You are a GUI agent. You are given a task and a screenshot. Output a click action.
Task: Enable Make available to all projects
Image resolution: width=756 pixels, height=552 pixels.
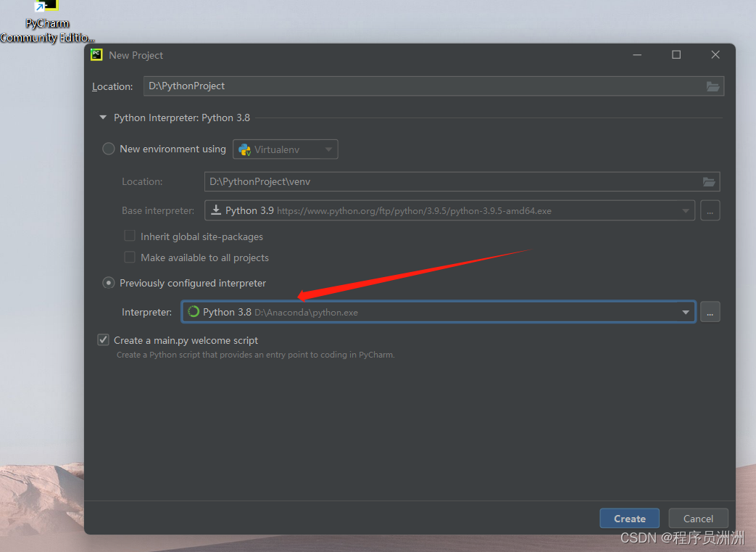[x=130, y=258]
